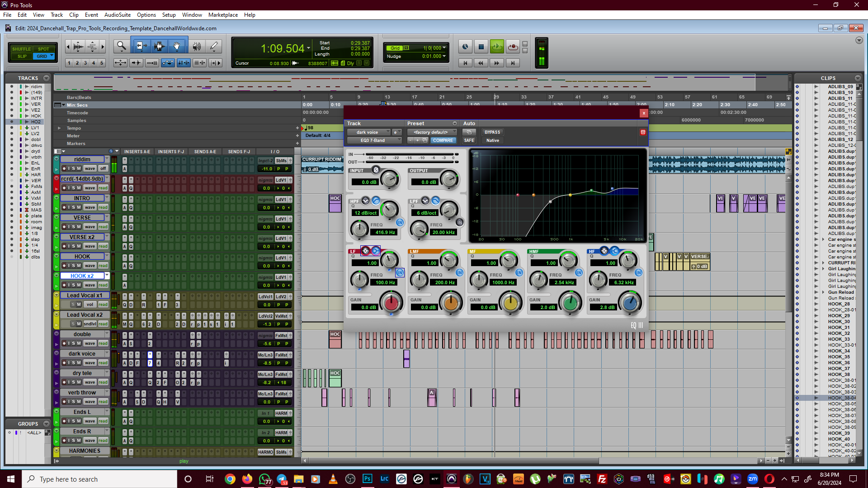This screenshot has height=488, width=868.
Task: Enable the LPF band IN button
Action: pyautogui.click(x=459, y=222)
